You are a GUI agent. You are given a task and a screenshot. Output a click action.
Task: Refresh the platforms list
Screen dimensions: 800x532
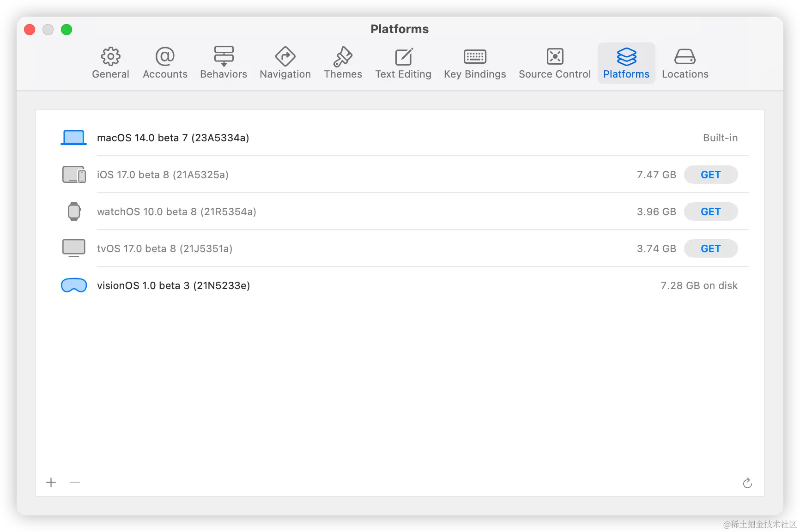tap(747, 483)
